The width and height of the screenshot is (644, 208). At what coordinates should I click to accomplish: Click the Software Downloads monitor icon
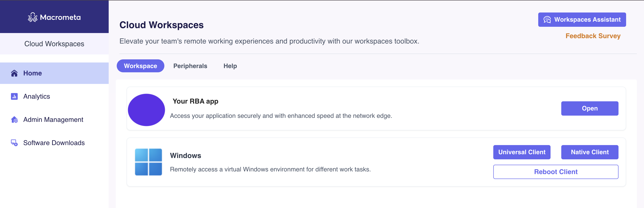[x=14, y=143]
